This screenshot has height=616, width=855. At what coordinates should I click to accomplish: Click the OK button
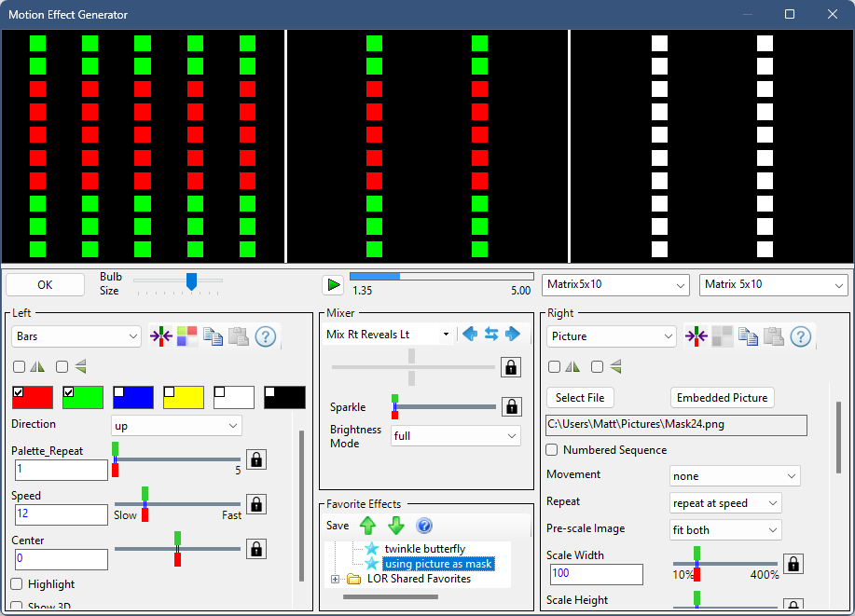pyautogui.click(x=46, y=284)
